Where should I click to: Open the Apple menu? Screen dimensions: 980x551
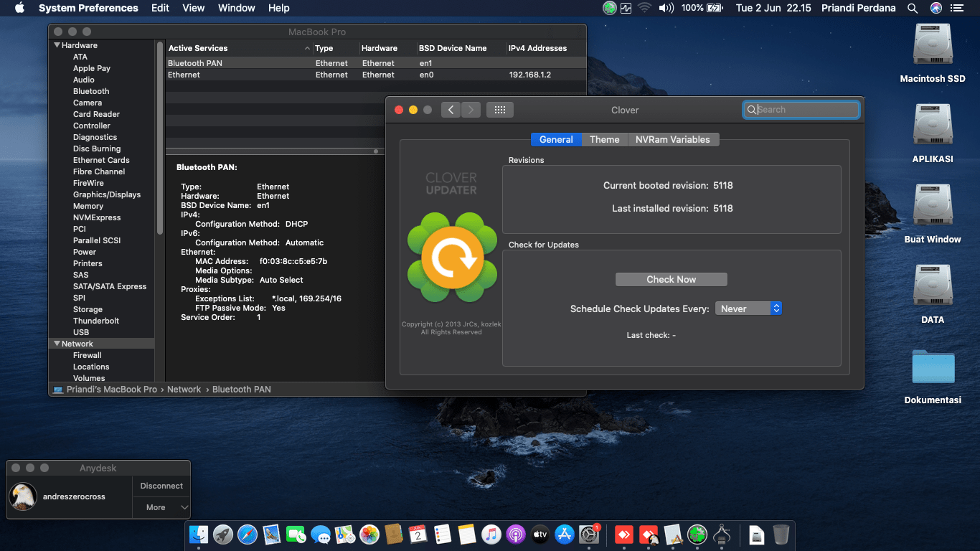click(x=19, y=8)
